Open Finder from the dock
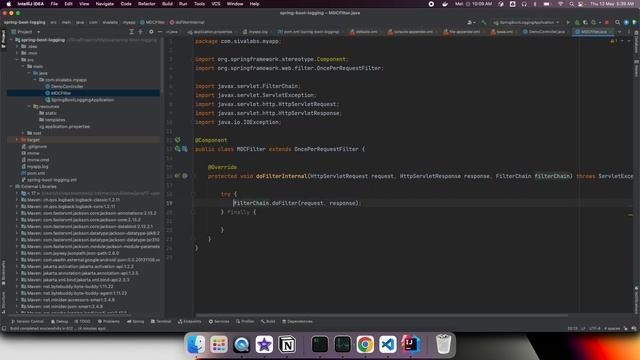This screenshot has height=360, width=640. point(196,344)
